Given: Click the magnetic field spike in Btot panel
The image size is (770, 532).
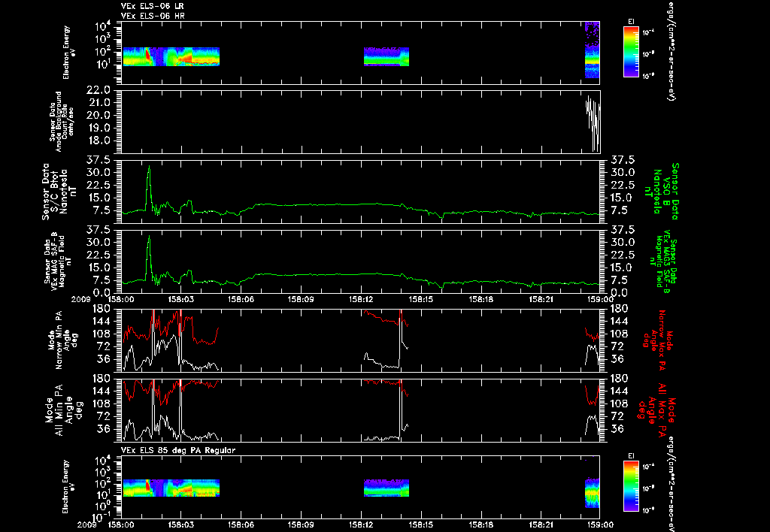Looking at the screenshot, I should [x=149, y=186].
